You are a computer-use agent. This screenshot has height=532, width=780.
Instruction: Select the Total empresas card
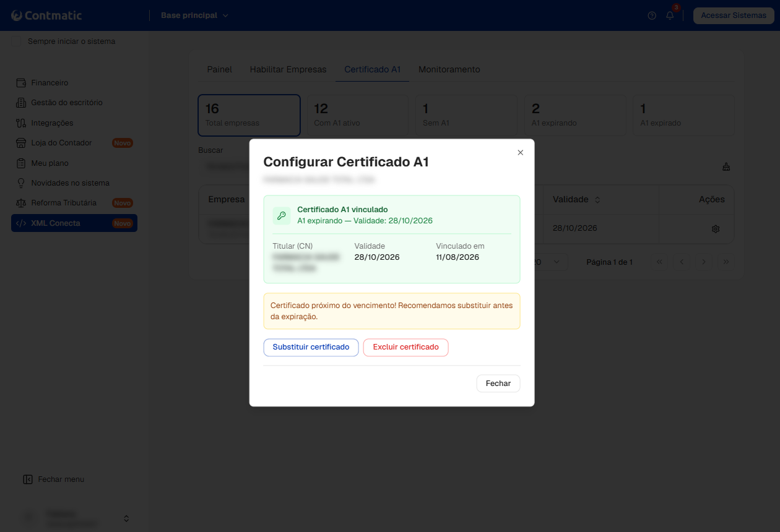[249, 115]
